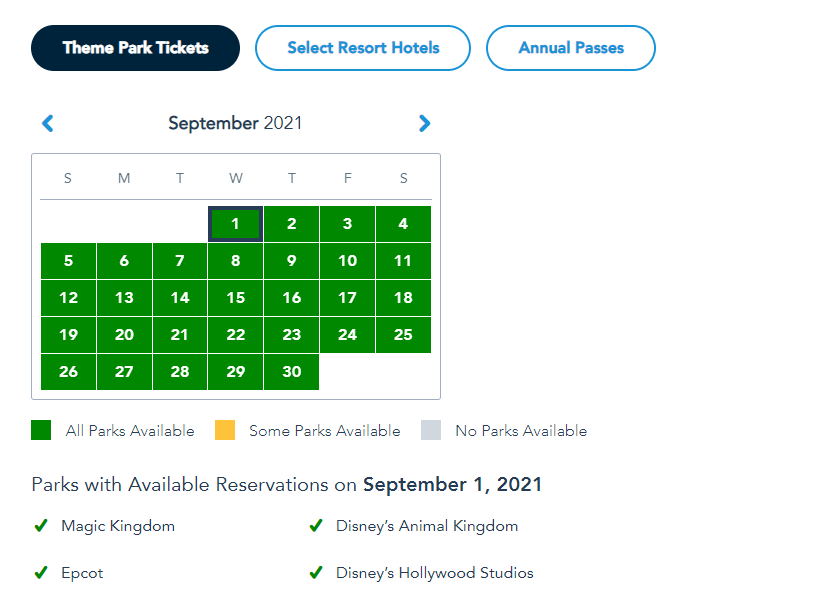Choose September 30 on the calendar

pos(291,372)
